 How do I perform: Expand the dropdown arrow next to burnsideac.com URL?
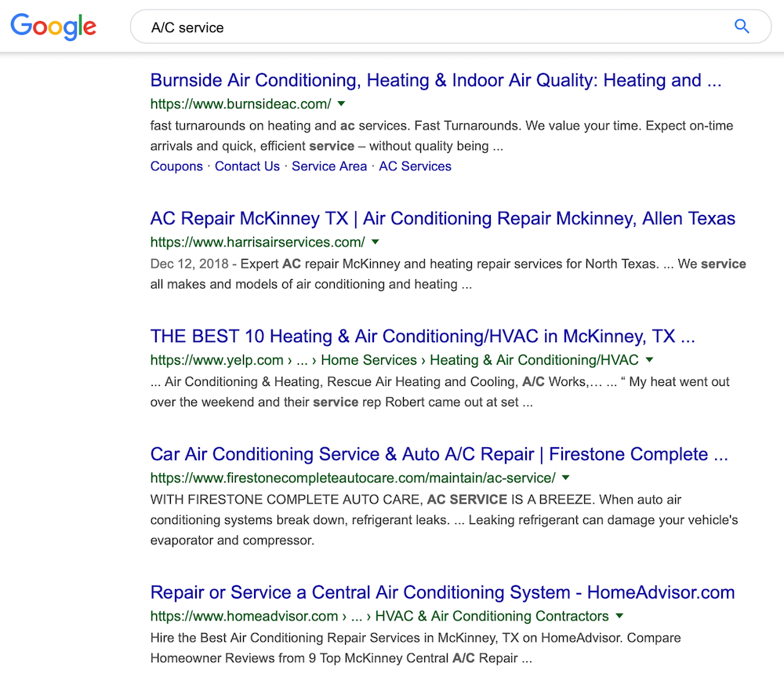click(x=342, y=104)
